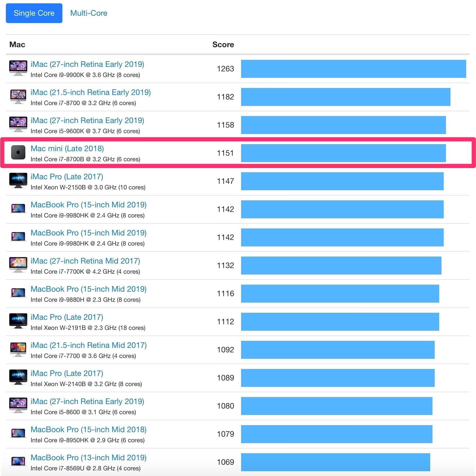Click the iMac thumbnail in the i7-7700 3.6 GHz row
The height and width of the screenshot is (476, 476).
click(18, 349)
